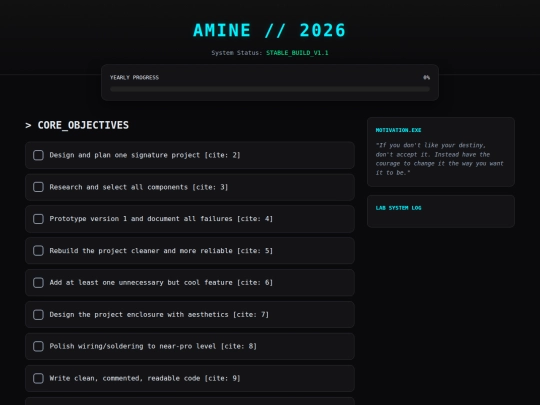The width and height of the screenshot is (540, 405).
Task: Click the 0% progress value
Action: pos(426,77)
